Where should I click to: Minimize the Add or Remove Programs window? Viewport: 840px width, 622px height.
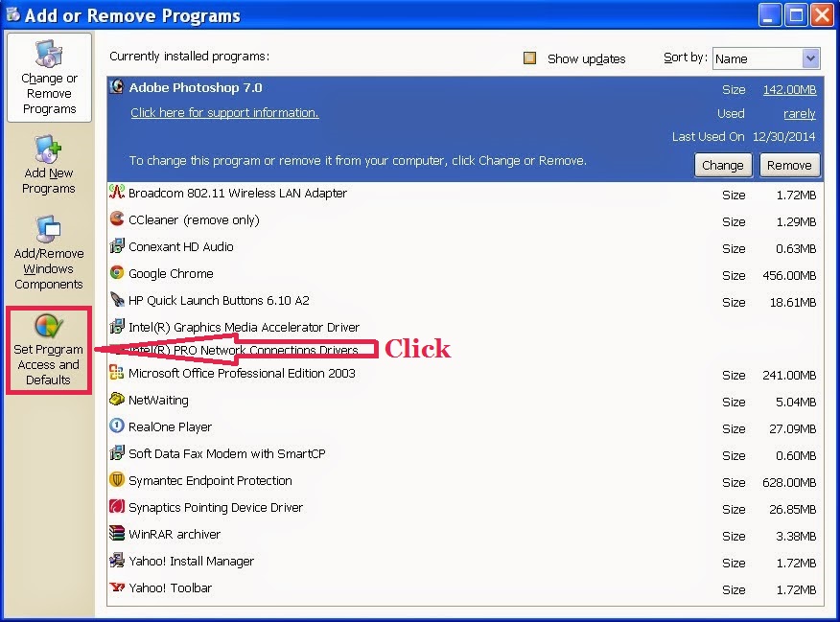coord(769,15)
